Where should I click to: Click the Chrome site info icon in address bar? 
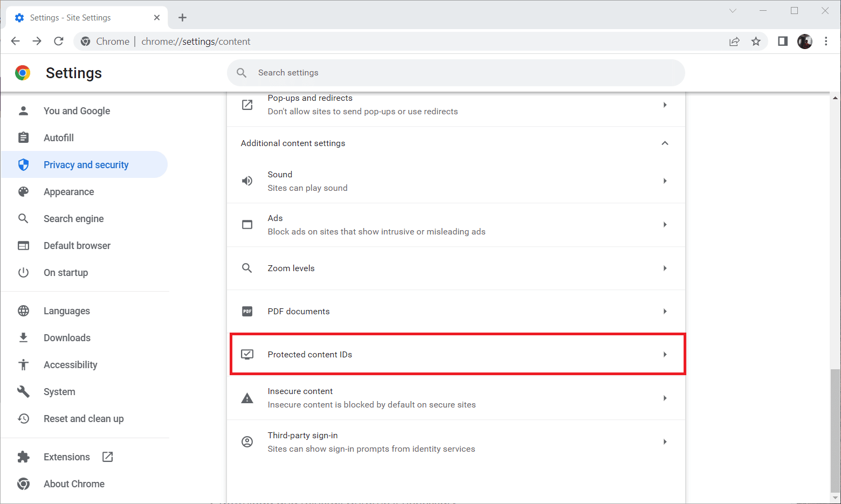tap(85, 42)
